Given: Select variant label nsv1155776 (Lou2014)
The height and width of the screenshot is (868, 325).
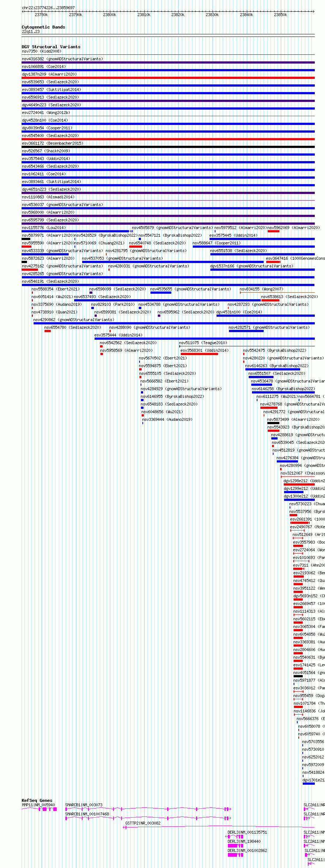Looking at the screenshot, I should point(44,228).
